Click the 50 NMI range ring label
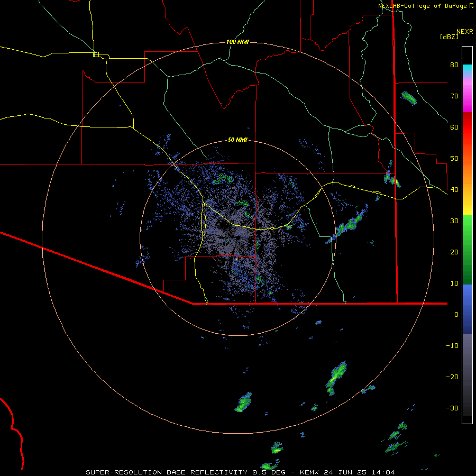This screenshot has height=476, width=476. tap(237, 140)
